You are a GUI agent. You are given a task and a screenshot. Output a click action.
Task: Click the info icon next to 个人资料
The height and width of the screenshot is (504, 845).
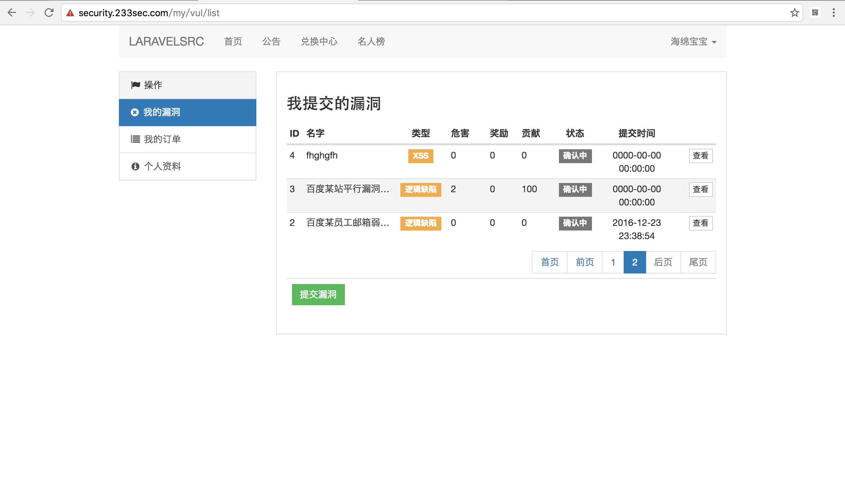pyautogui.click(x=135, y=166)
